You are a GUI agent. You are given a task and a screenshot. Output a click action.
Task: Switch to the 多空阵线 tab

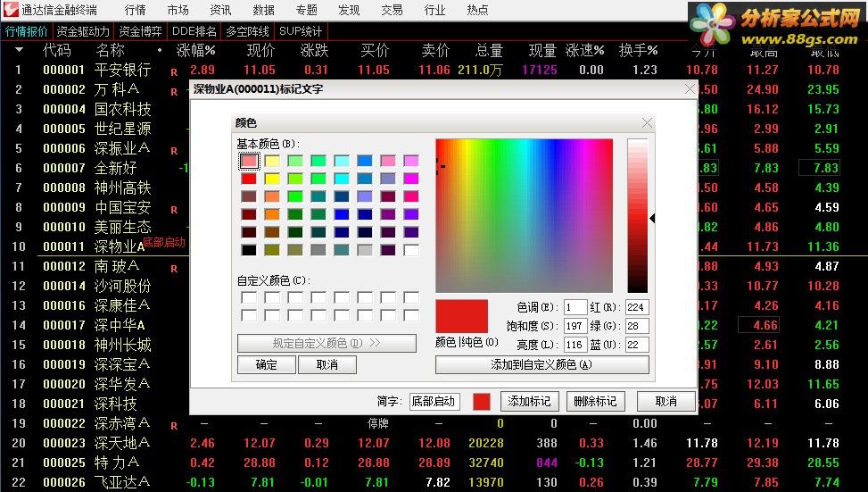247,31
